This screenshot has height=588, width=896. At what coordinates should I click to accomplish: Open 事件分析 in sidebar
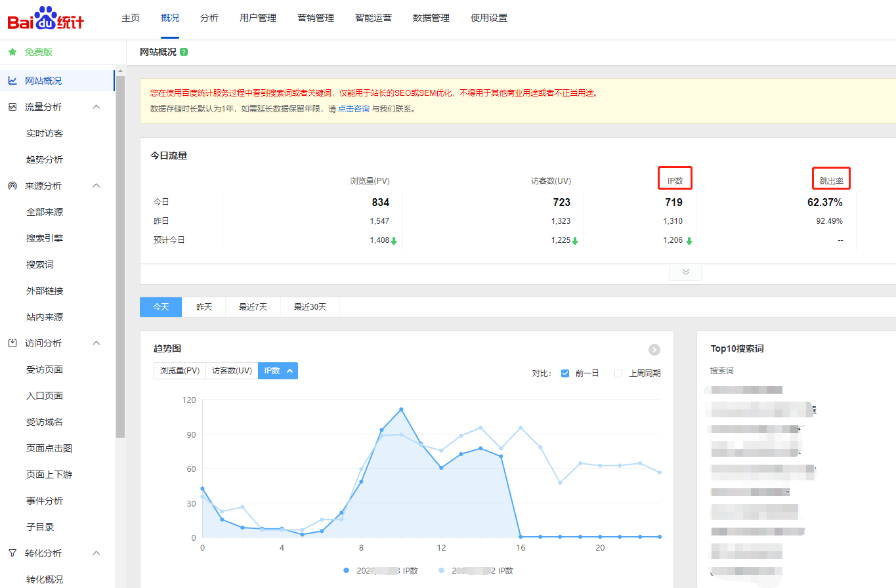click(x=45, y=501)
